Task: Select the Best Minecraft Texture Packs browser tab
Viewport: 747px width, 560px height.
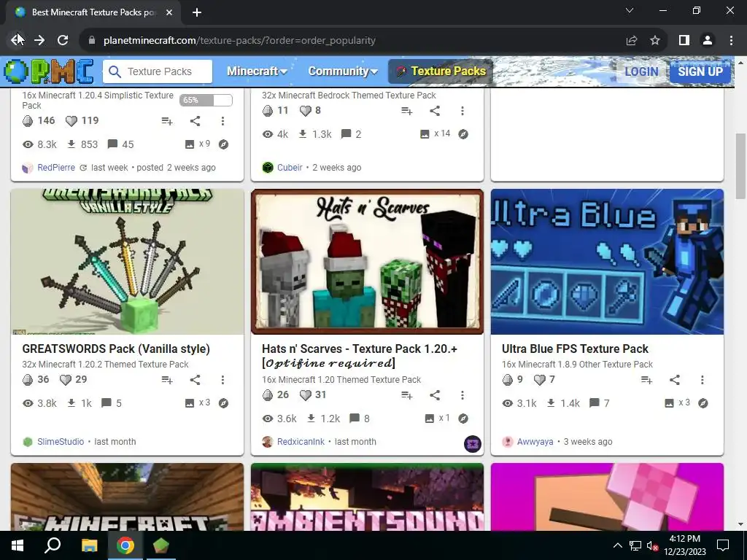Action: coord(93,12)
